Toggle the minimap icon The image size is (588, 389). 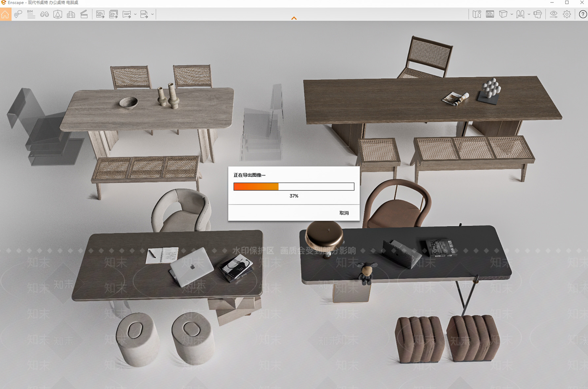(x=477, y=14)
